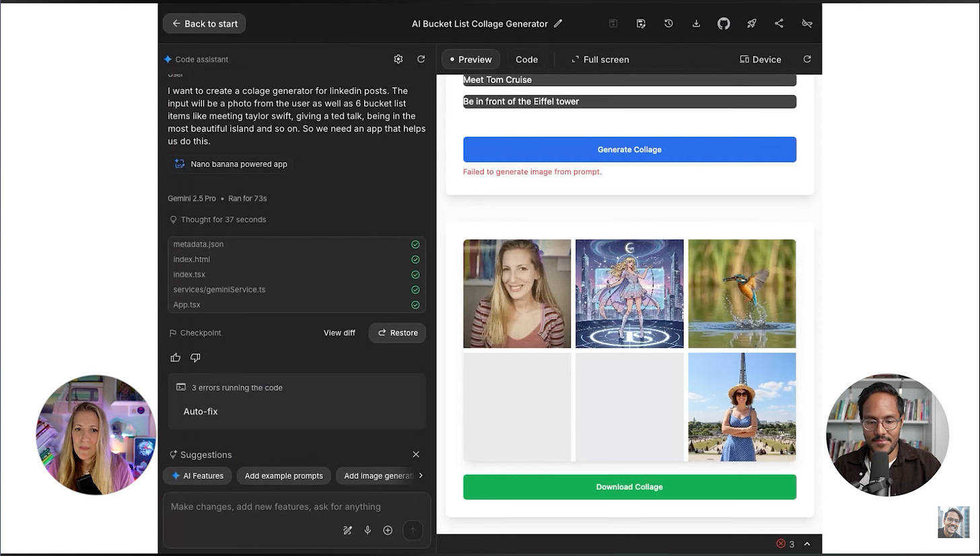This screenshot has height=556, width=980.
Task: Open the GitHub icon in the header
Action: pos(724,24)
